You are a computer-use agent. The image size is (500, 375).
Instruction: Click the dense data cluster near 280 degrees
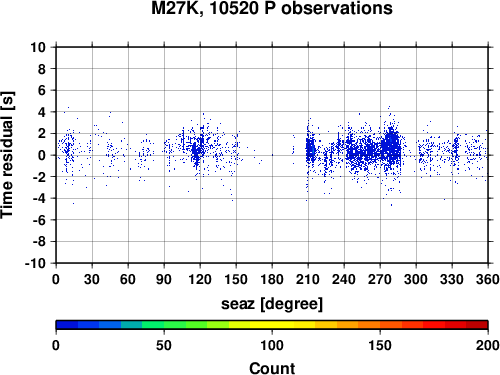pyautogui.click(x=392, y=147)
